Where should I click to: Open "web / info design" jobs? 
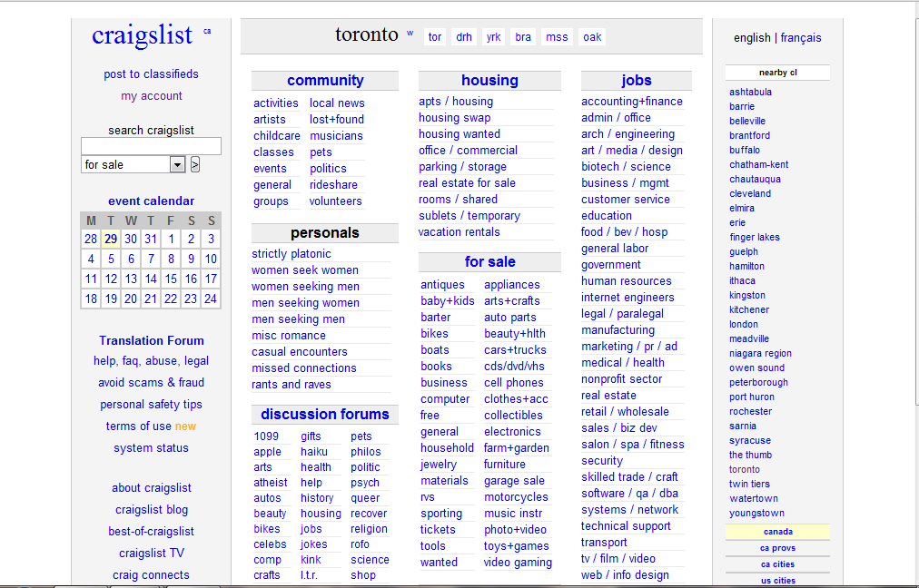[x=625, y=575]
